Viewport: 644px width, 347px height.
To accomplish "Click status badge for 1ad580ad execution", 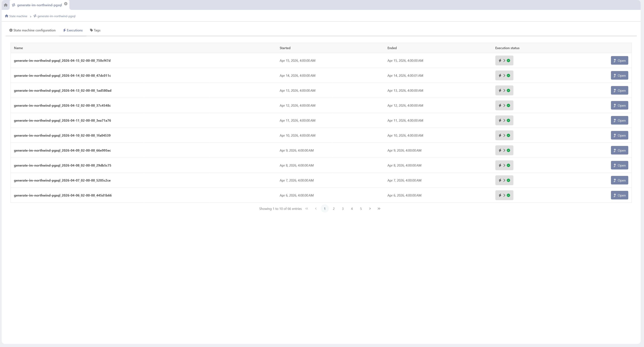I will pos(504,91).
